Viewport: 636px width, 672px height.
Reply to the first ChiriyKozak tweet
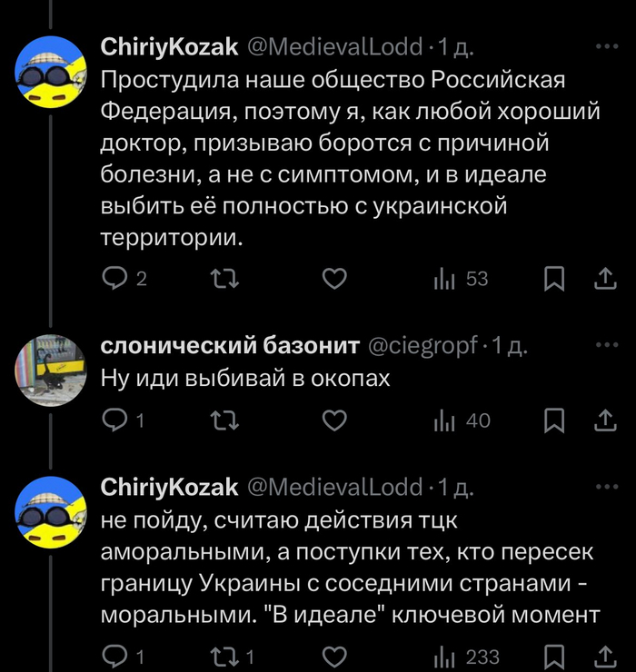point(114,280)
